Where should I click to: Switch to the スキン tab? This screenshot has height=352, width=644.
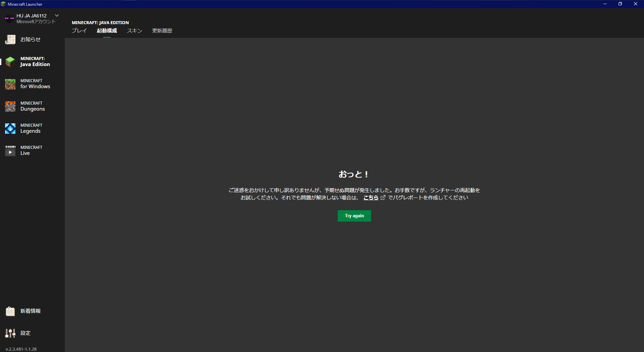pos(135,31)
